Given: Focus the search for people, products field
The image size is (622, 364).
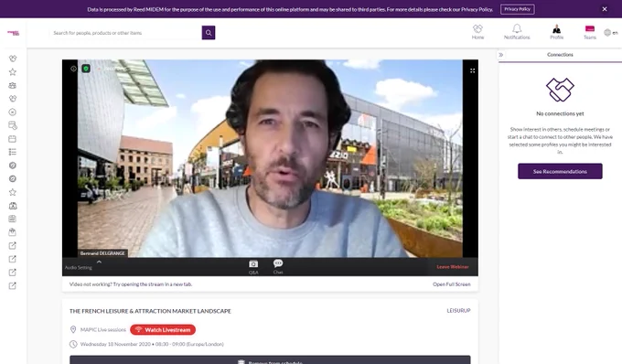Looking at the screenshot, I should [x=126, y=33].
